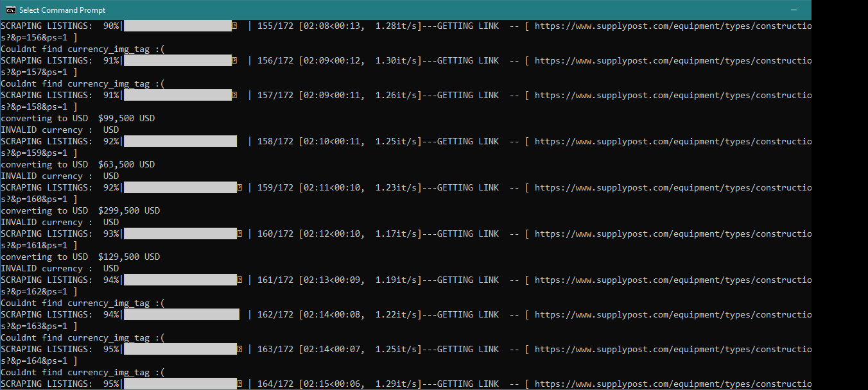Click the "$99,500 USD" price text
868x390 pixels.
(x=126, y=119)
